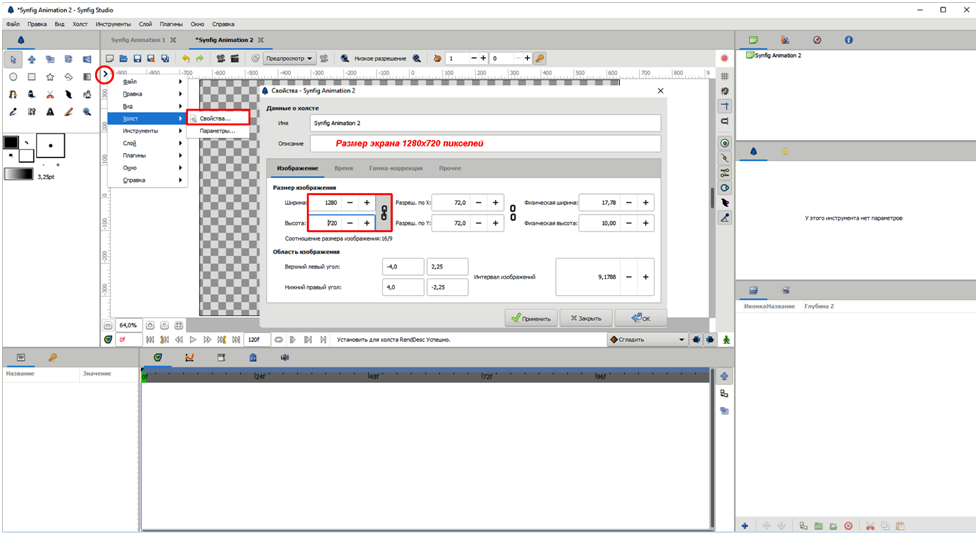Expand the Edit submenu in canvas menu
Viewport: 978px width, 535px height.
[147, 94]
